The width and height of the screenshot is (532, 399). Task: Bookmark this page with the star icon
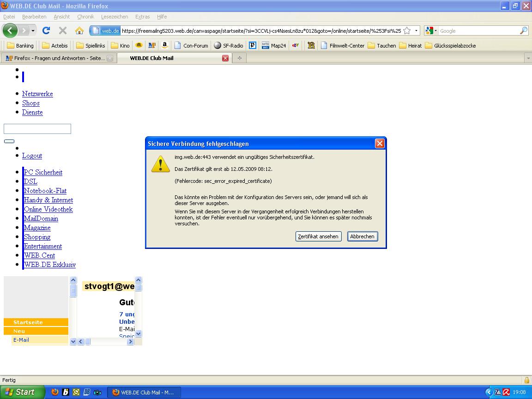tap(407, 31)
